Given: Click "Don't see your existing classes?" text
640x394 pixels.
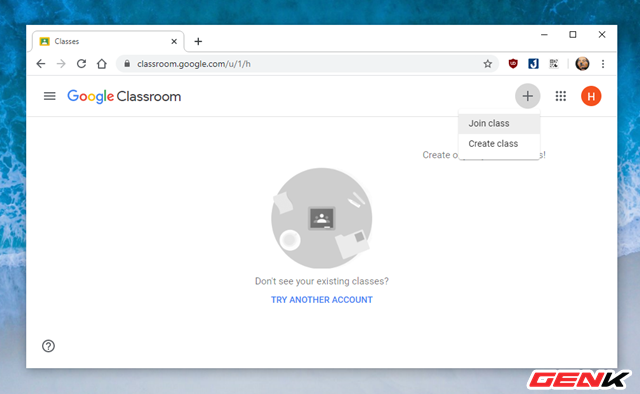Looking at the screenshot, I should (322, 281).
